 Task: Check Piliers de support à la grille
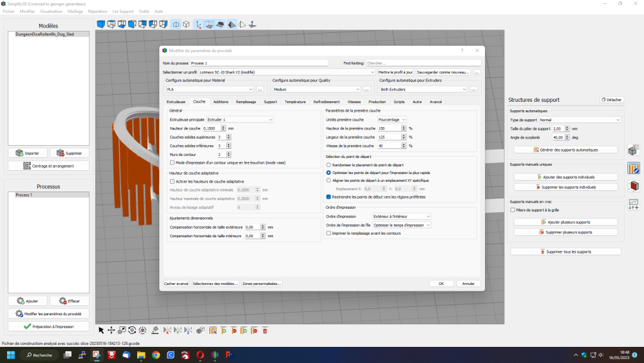pos(513,210)
